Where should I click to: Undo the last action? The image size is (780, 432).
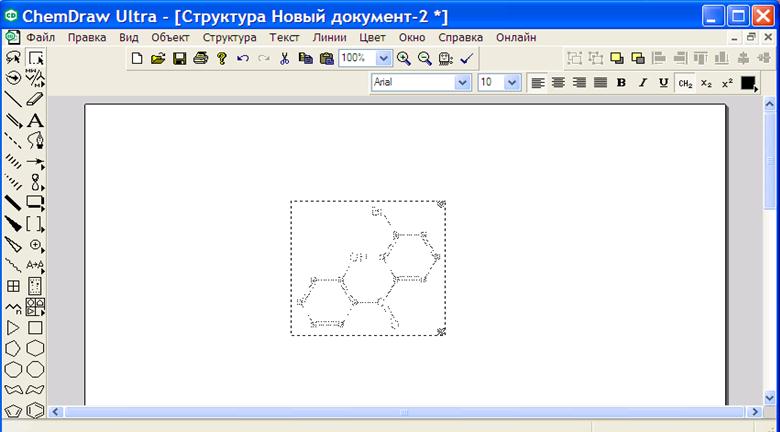click(243, 58)
